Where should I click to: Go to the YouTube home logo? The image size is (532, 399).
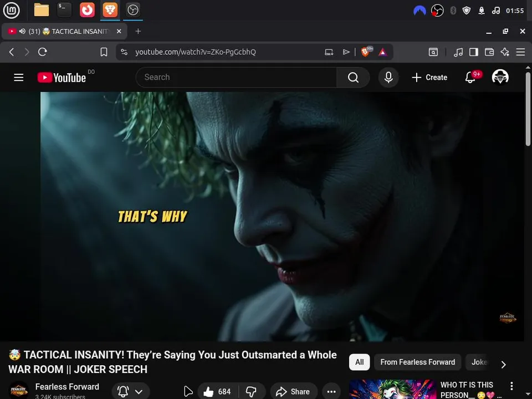[x=62, y=78]
